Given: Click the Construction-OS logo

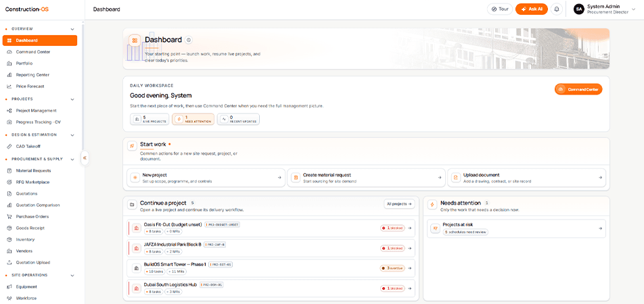Looking at the screenshot, I should 26,9.
